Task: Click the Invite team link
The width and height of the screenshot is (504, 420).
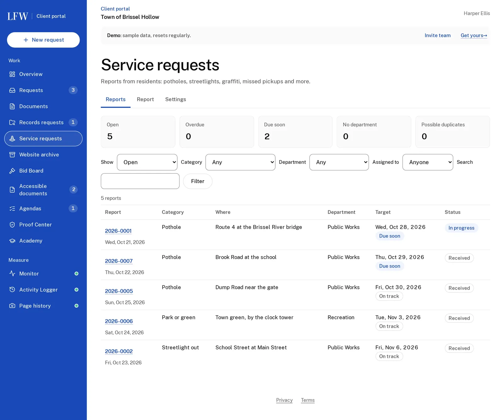Action: pyautogui.click(x=438, y=35)
